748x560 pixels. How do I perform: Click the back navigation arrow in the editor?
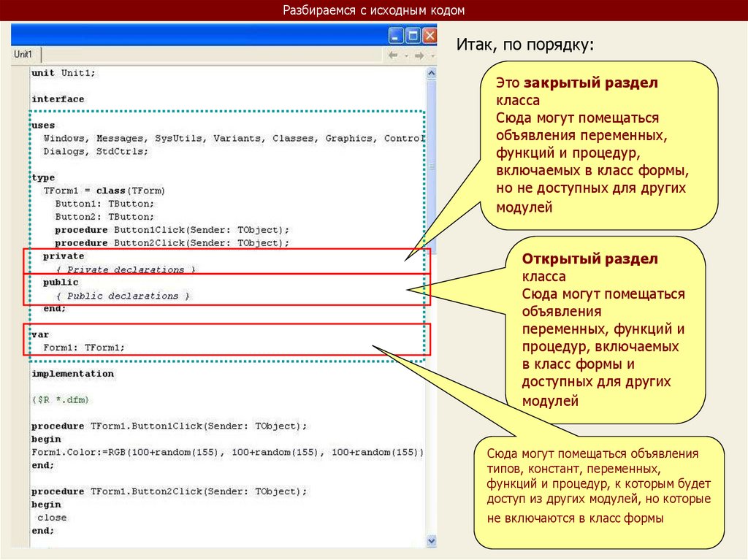tap(393, 55)
